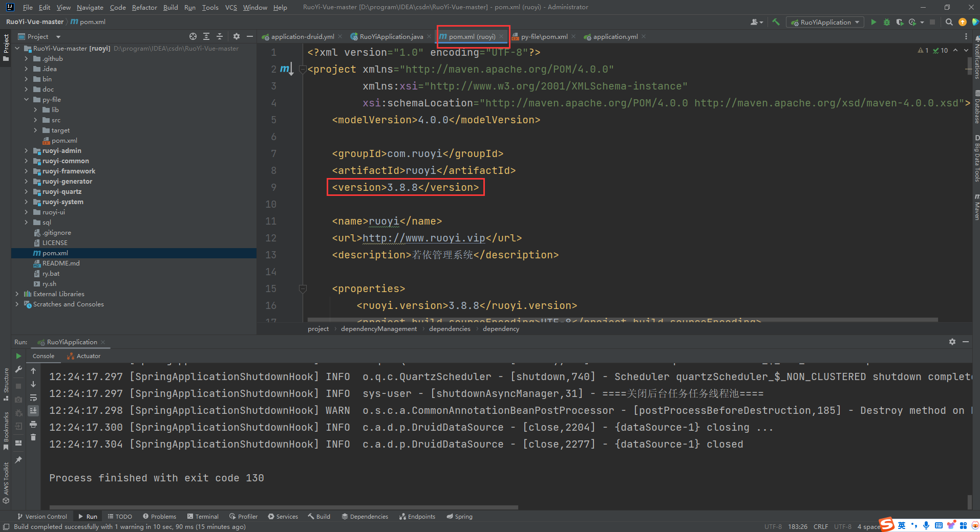Open Terminal tool window button
This screenshot has height=532, width=980.
point(203,517)
